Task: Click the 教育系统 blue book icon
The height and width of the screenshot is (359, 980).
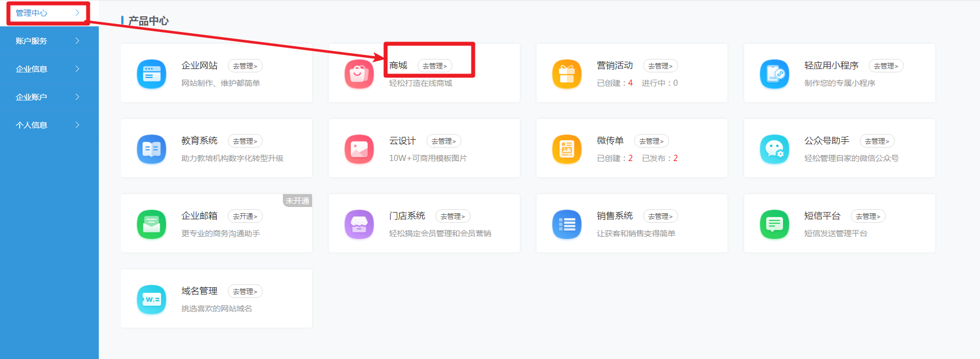Action: click(x=152, y=149)
